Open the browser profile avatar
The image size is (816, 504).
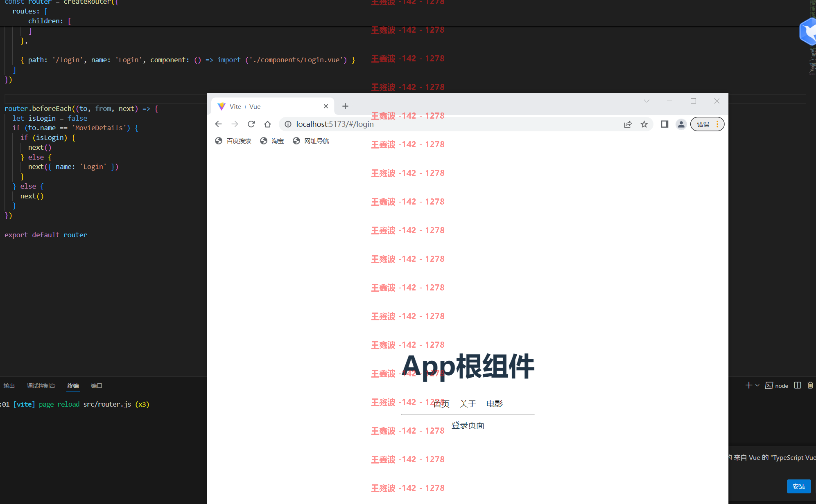pyautogui.click(x=681, y=124)
